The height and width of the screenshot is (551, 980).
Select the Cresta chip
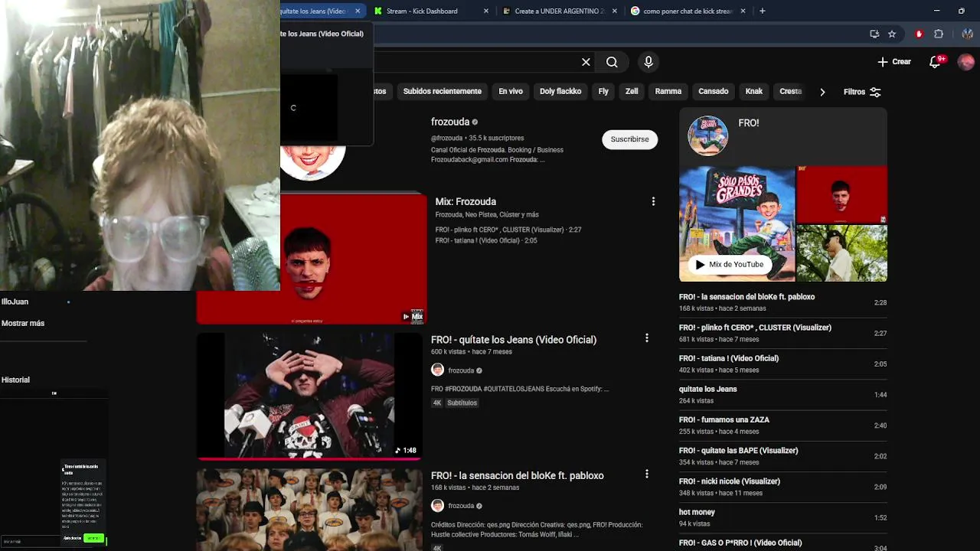click(x=790, y=91)
